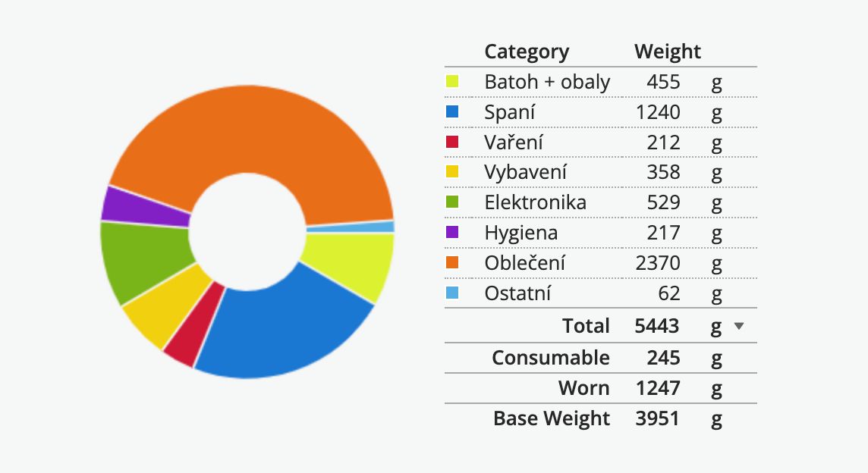This screenshot has width=868, height=473.
Task: Click the Spaní weight value 1240
Action: coord(658,112)
